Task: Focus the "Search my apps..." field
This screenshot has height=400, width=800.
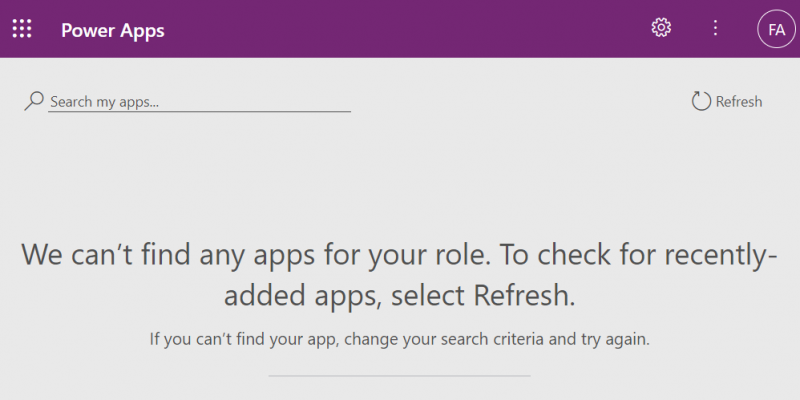Action: [199, 101]
